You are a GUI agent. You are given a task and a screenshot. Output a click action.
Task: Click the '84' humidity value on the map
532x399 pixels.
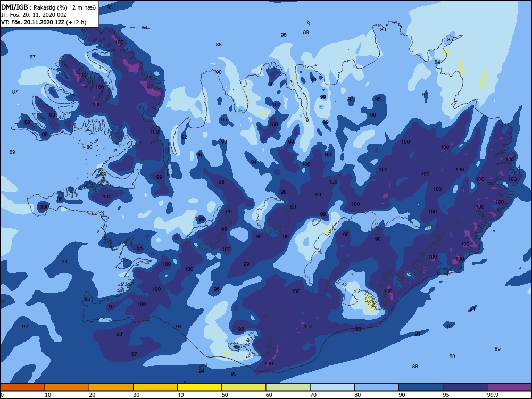click(x=437, y=62)
